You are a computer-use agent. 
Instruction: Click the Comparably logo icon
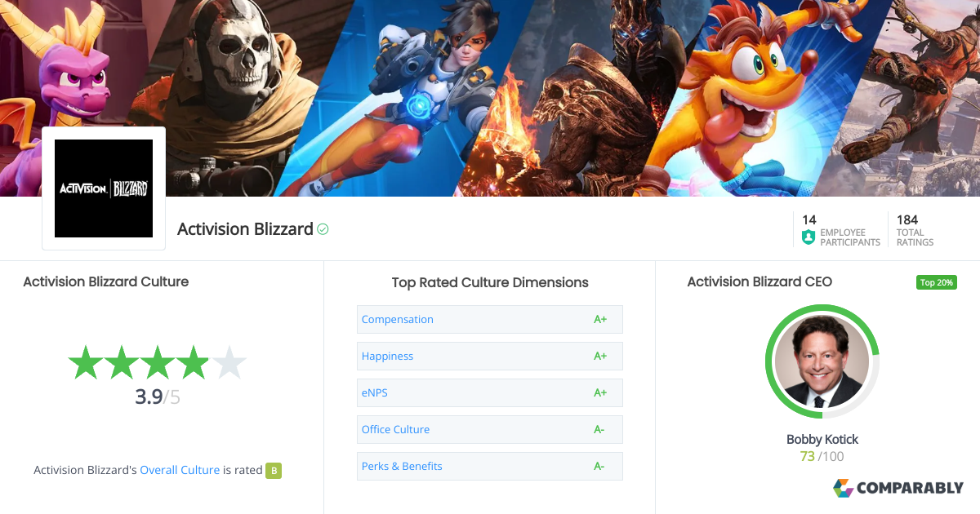(843, 488)
